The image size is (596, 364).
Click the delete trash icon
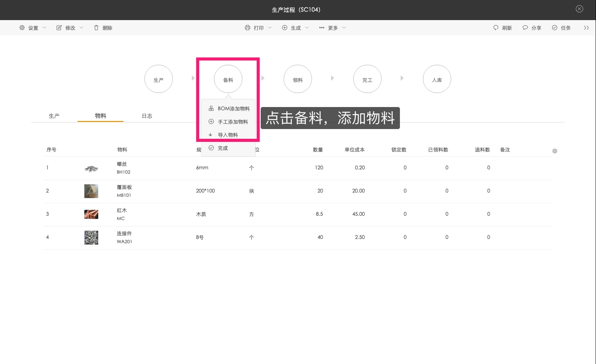pos(96,28)
